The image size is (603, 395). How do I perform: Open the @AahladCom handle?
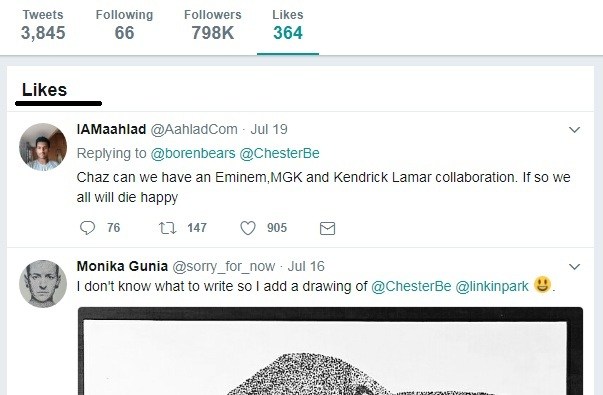coord(194,130)
